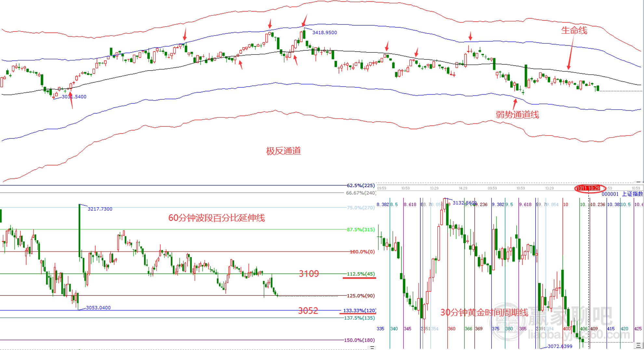Select the 137.5%(135) extension level label
This screenshot has height=350, width=644.
click(359, 318)
